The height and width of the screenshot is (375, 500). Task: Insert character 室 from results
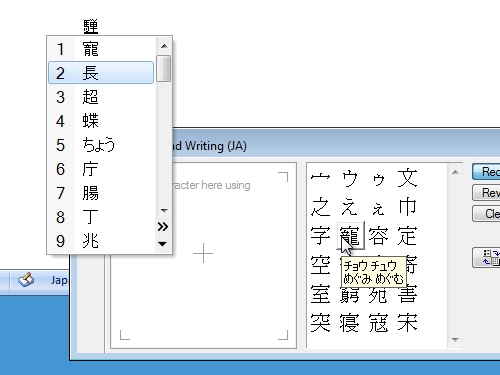coord(320,294)
